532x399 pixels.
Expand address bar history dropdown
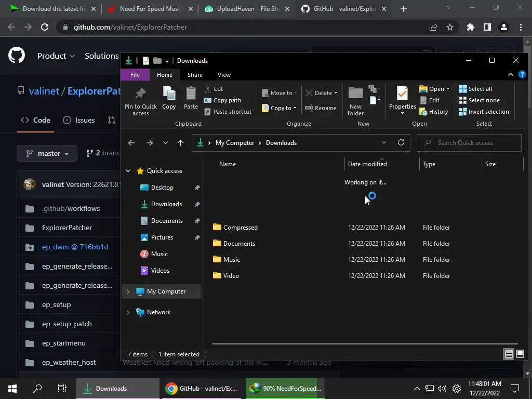(x=384, y=142)
